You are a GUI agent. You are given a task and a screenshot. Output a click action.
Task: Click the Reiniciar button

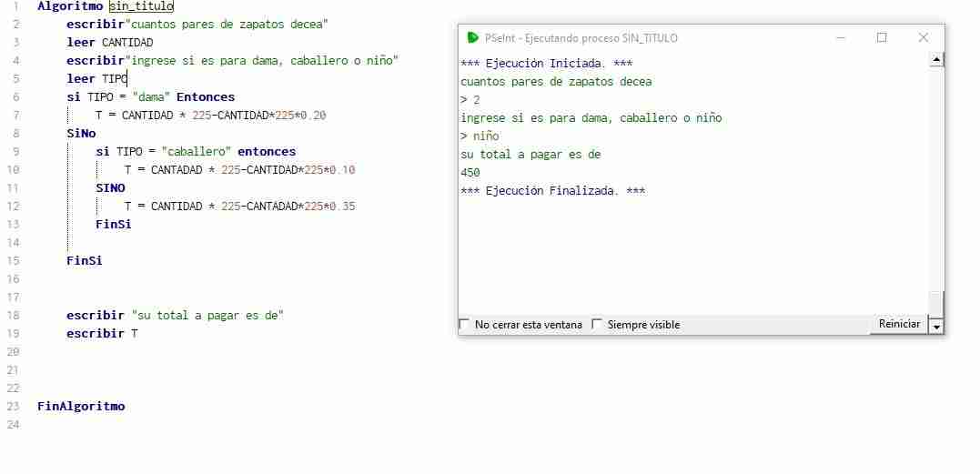pyautogui.click(x=899, y=324)
